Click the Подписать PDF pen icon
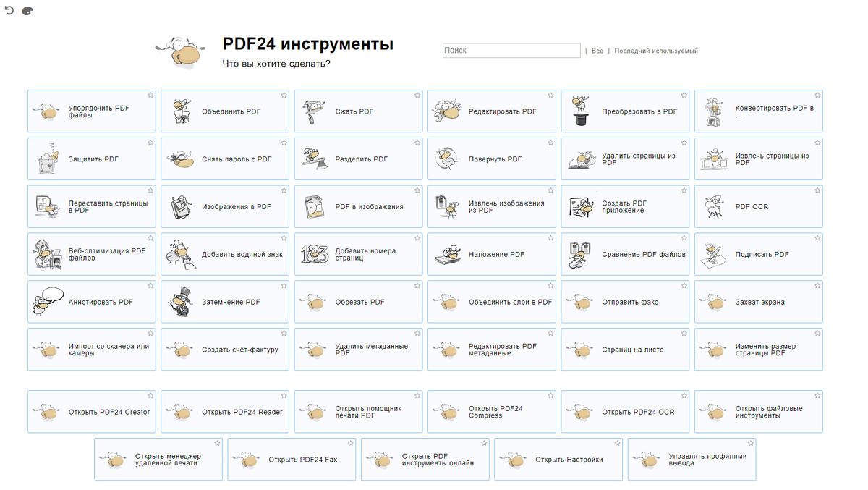 (714, 255)
